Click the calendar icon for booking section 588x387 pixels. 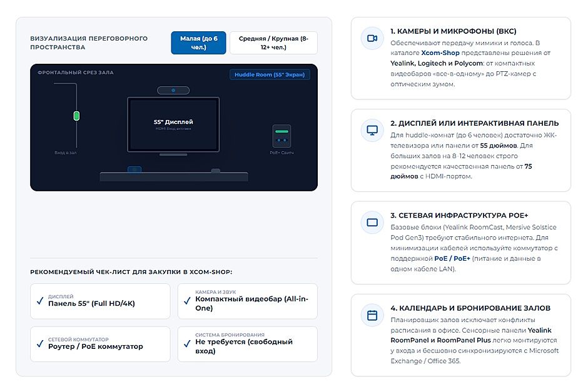(x=372, y=316)
